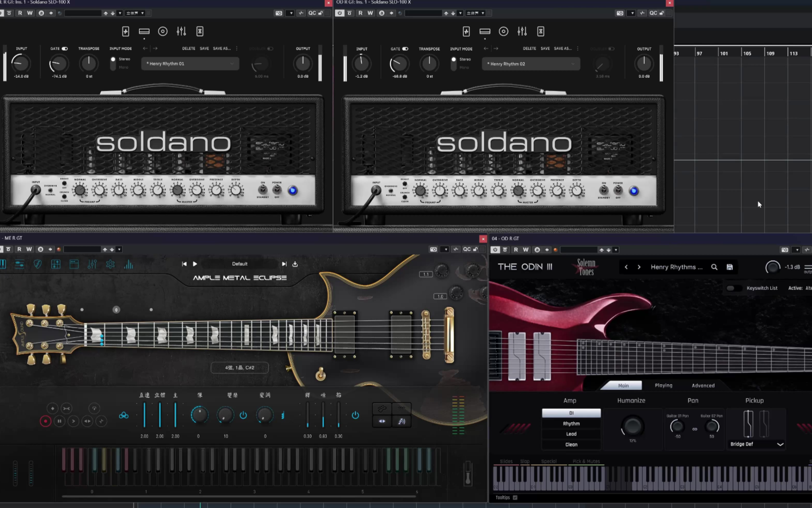The height and width of the screenshot is (508, 812).
Task: Search presets in The Odin III
Action: [x=714, y=267]
